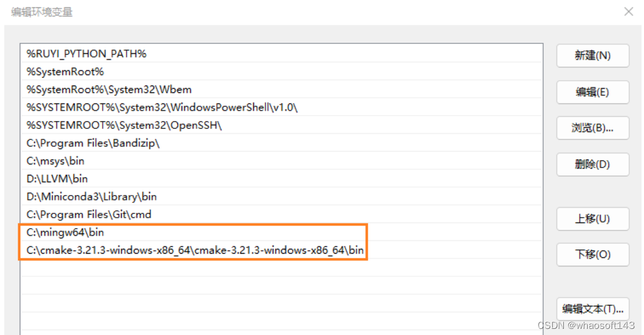Viewport: 644px width, 335px height.
Task: Open the 浏览(B)... button
Action: [x=593, y=128]
